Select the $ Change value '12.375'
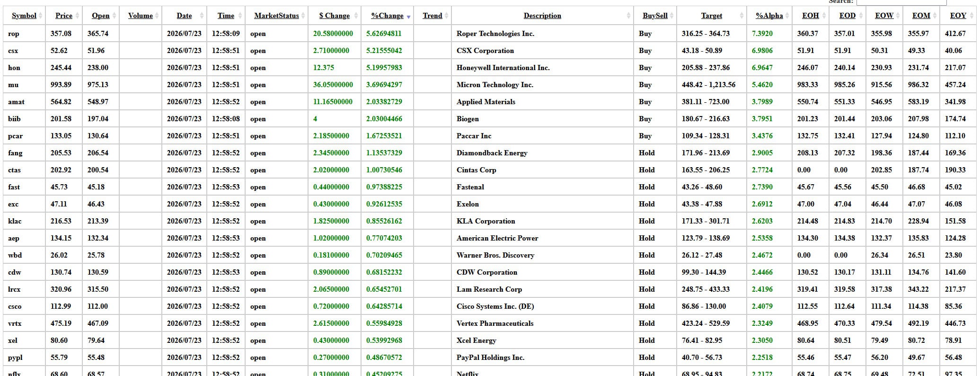This screenshot has width=980, height=376. tap(324, 68)
